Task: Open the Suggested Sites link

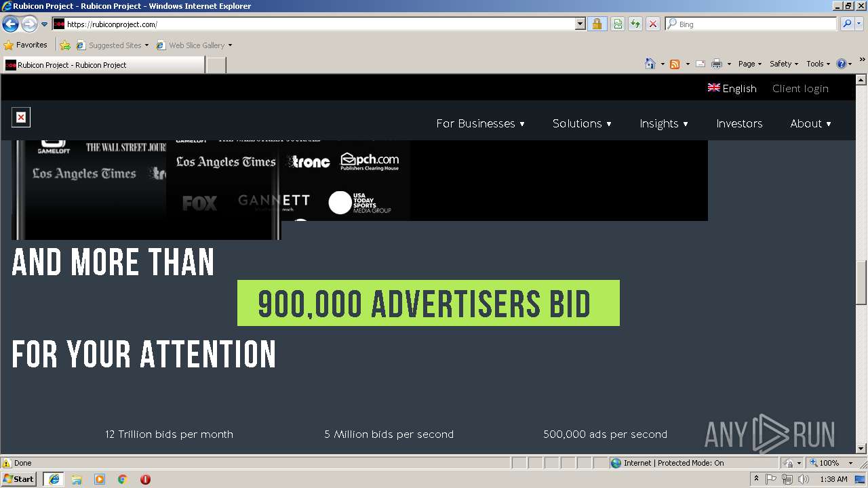Action: [x=112, y=45]
